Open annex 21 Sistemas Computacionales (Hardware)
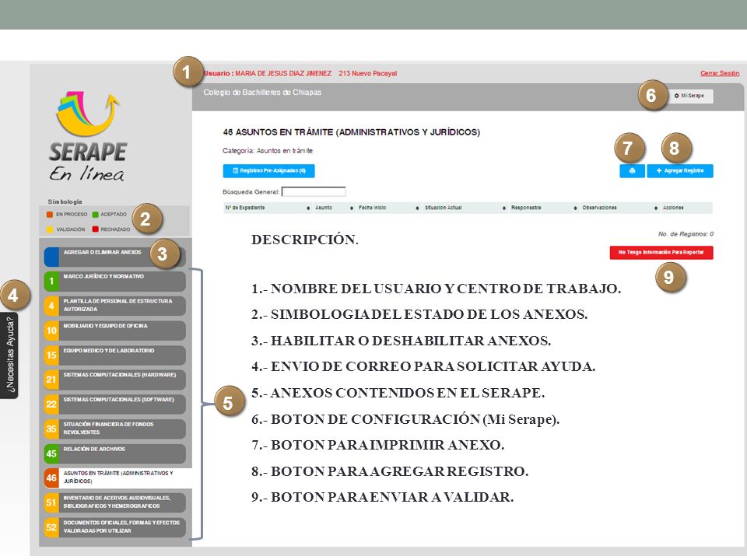This screenshot has height=560, width=747. [x=114, y=380]
